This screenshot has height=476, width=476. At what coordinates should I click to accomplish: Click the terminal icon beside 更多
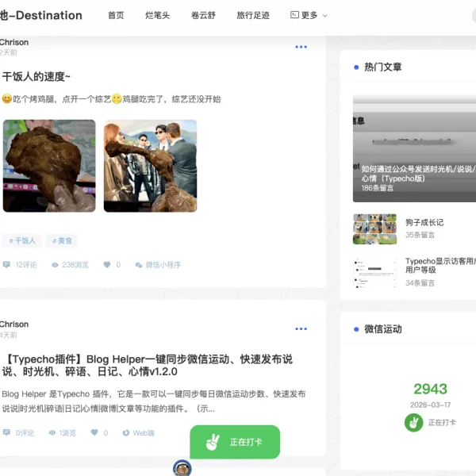pos(294,15)
